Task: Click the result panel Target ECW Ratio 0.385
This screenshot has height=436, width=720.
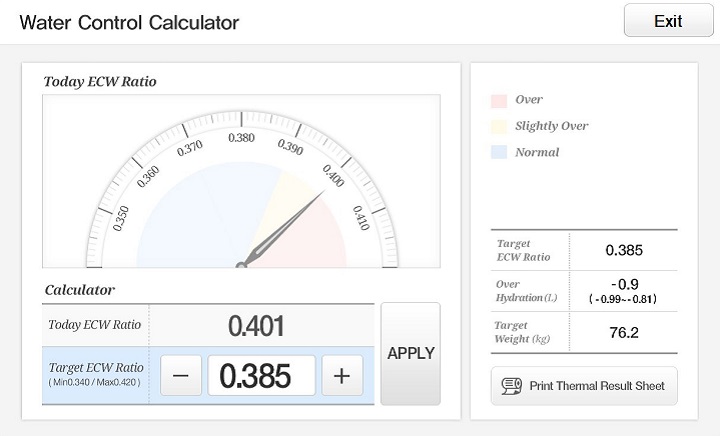Action: (624, 250)
